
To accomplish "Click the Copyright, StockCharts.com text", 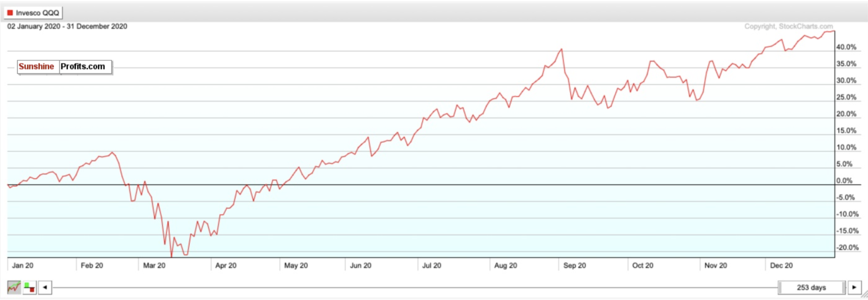I will (788, 26).
